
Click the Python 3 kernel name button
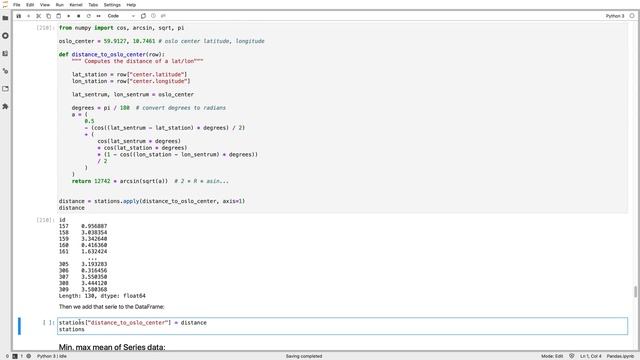click(615, 16)
